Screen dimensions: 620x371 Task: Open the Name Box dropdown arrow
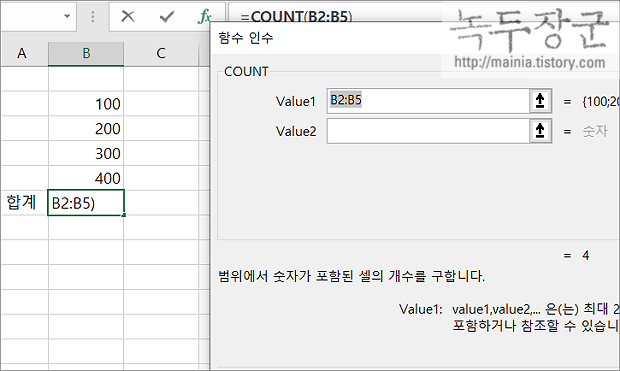tap(67, 16)
